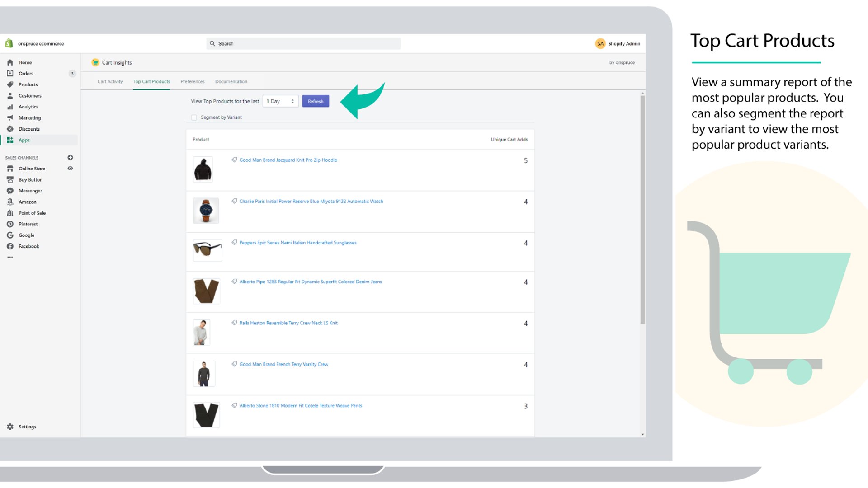
Task: Click the vertical scrollbar thumb
Action: (x=642, y=210)
